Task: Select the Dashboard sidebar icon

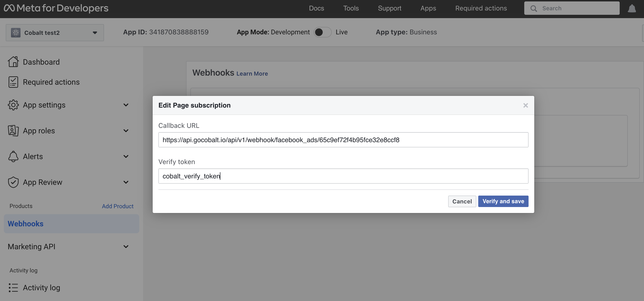Action: click(13, 62)
